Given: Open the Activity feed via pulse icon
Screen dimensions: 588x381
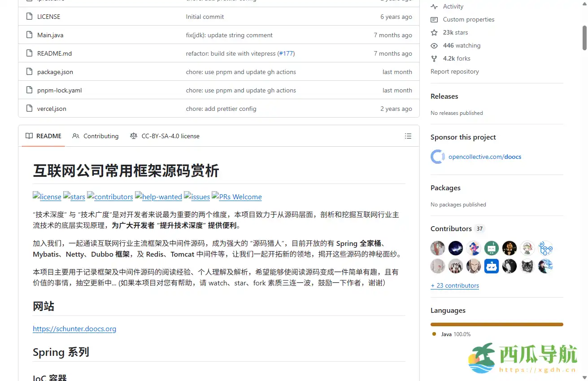Looking at the screenshot, I should [434, 6].
